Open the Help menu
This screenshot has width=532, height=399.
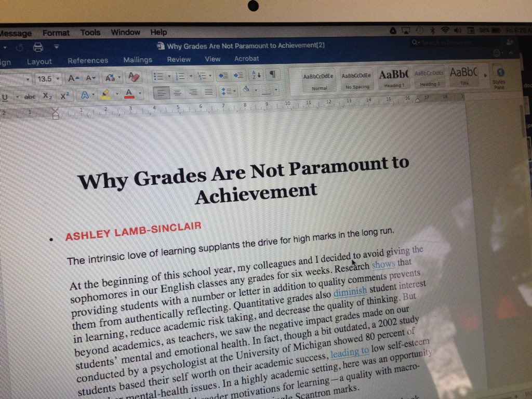click(159, 32)
